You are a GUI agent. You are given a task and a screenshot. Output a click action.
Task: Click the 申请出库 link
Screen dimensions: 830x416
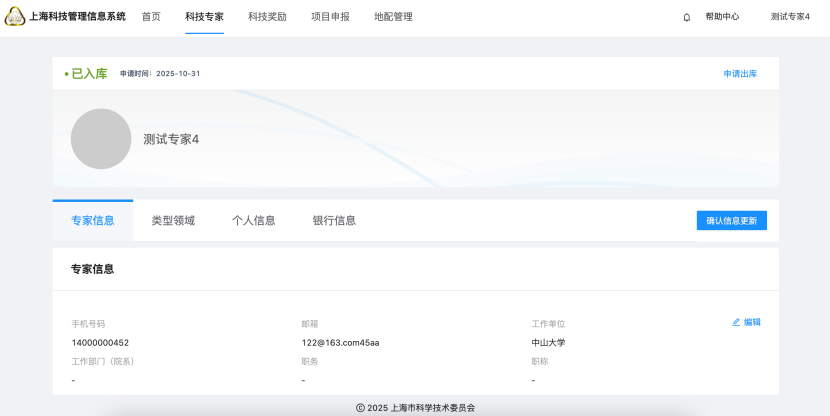click(x=740, y=74)
